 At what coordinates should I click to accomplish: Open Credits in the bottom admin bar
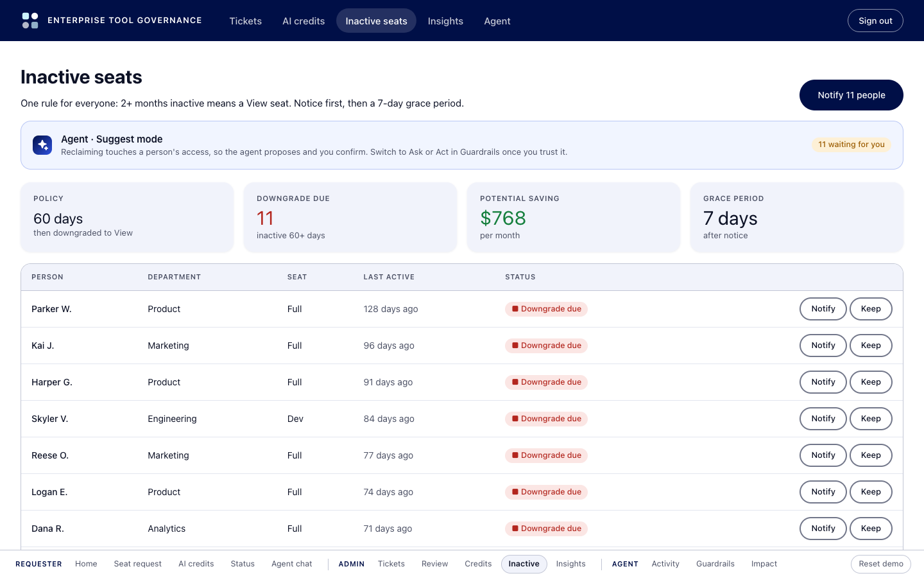tap(478, 564)
